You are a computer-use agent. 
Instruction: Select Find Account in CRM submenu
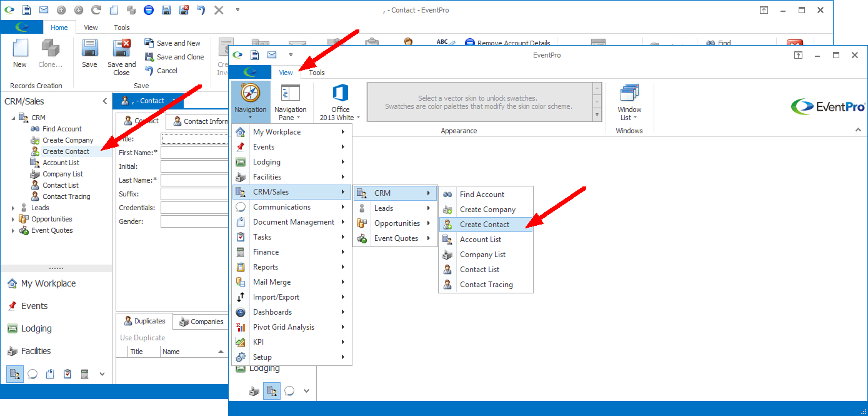486,195
